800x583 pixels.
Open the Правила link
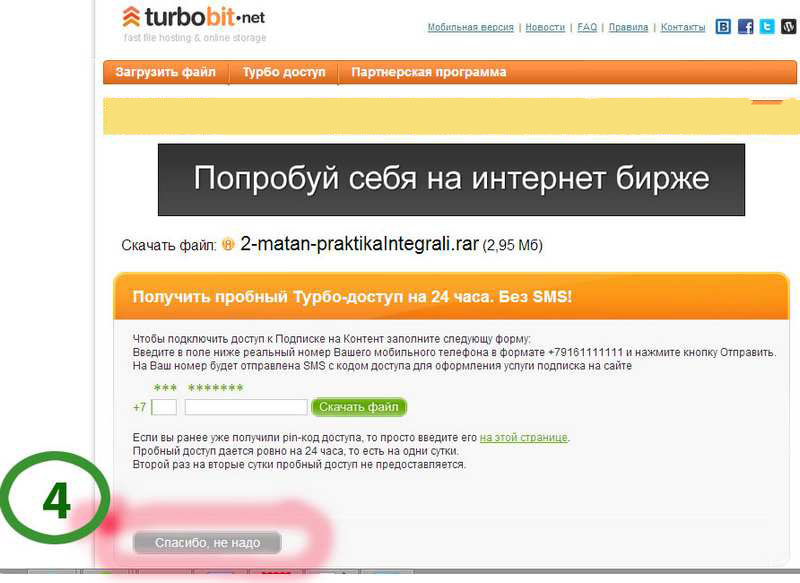coord(628,27)
